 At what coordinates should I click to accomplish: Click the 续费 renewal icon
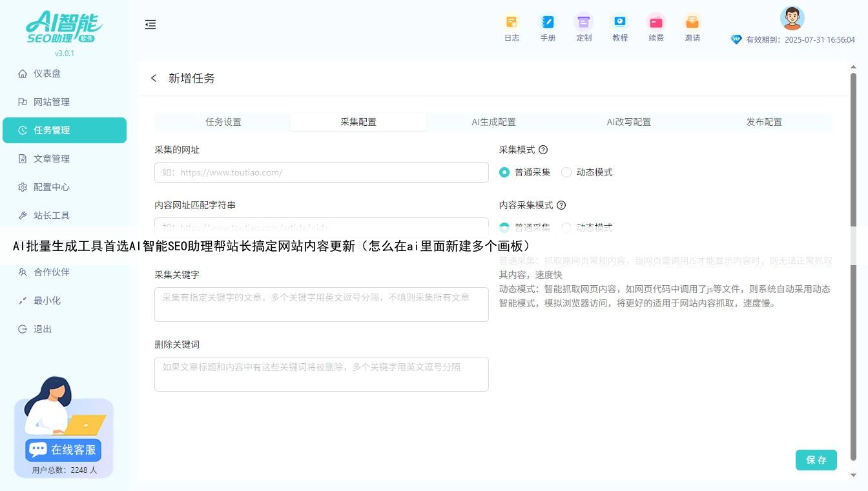tap(656, 27)
